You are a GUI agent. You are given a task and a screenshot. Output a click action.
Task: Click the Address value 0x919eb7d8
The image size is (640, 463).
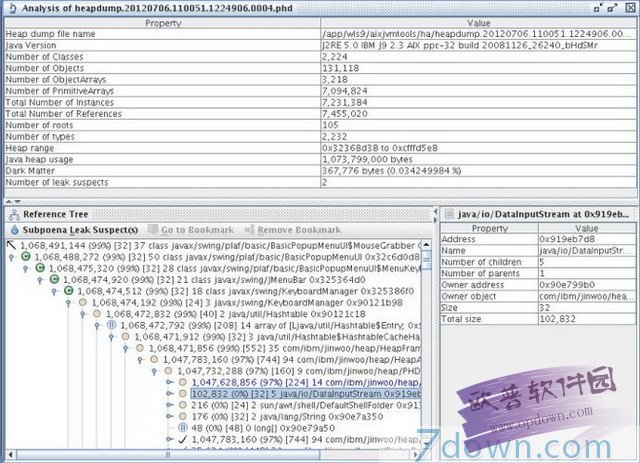click(567, 239)
